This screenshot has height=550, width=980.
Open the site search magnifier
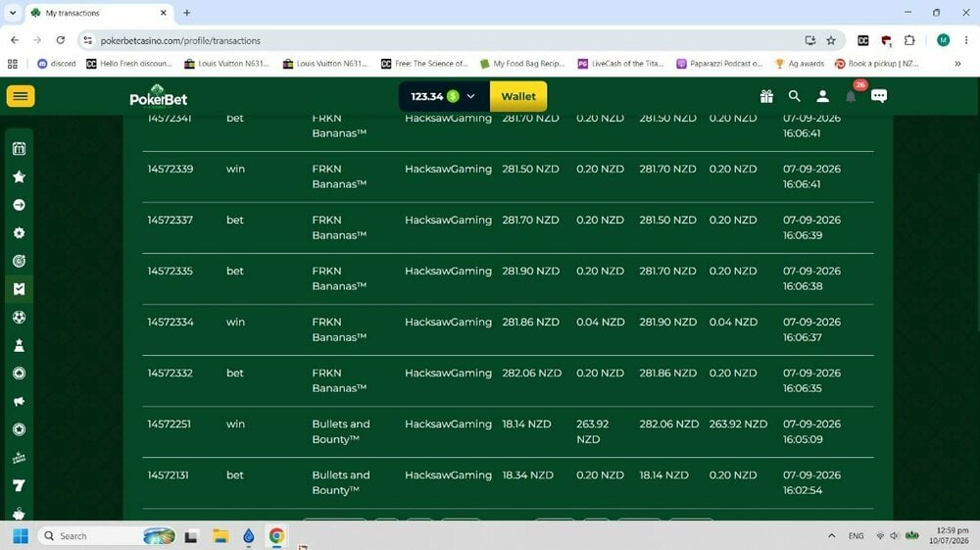(x=795, y=96)
